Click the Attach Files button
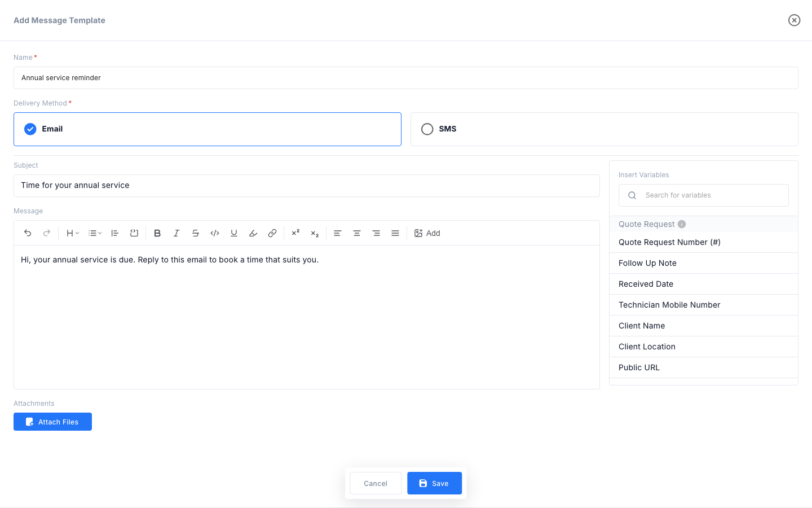Viewport: 812px width, 508px height. pos(52,422)
